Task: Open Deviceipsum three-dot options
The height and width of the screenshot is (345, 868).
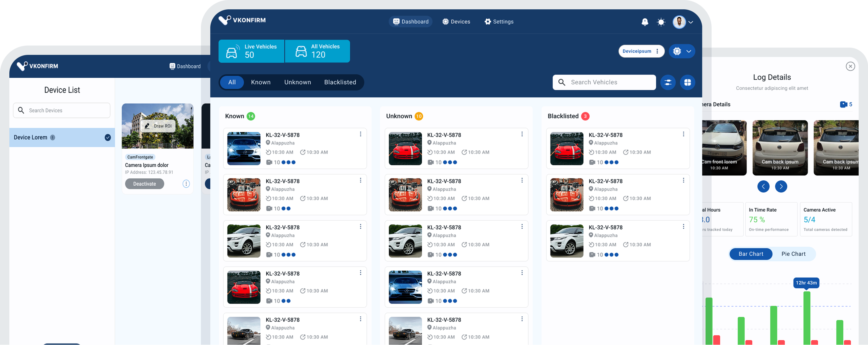Action: pyautogui.click(x=657, y=51)
